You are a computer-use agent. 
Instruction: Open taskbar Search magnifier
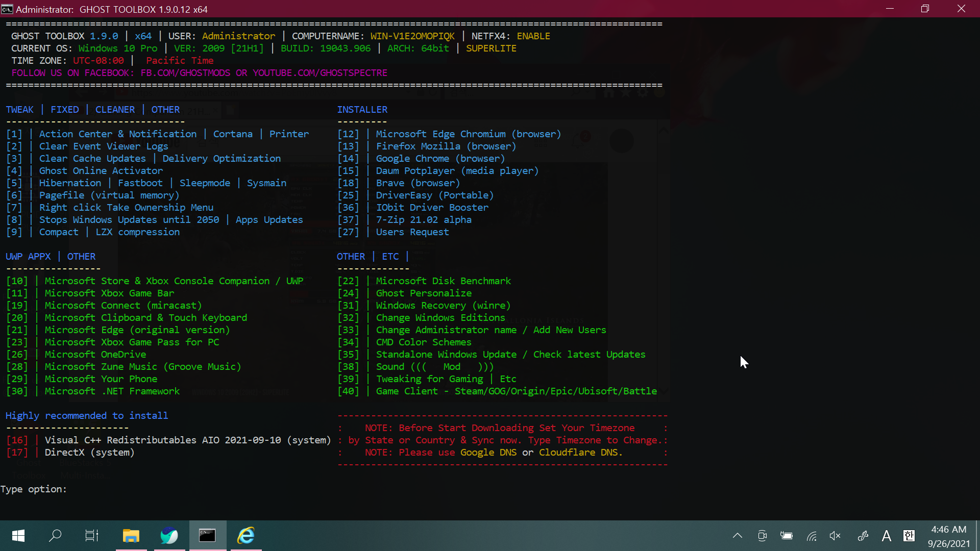click(x=55, y=536)
